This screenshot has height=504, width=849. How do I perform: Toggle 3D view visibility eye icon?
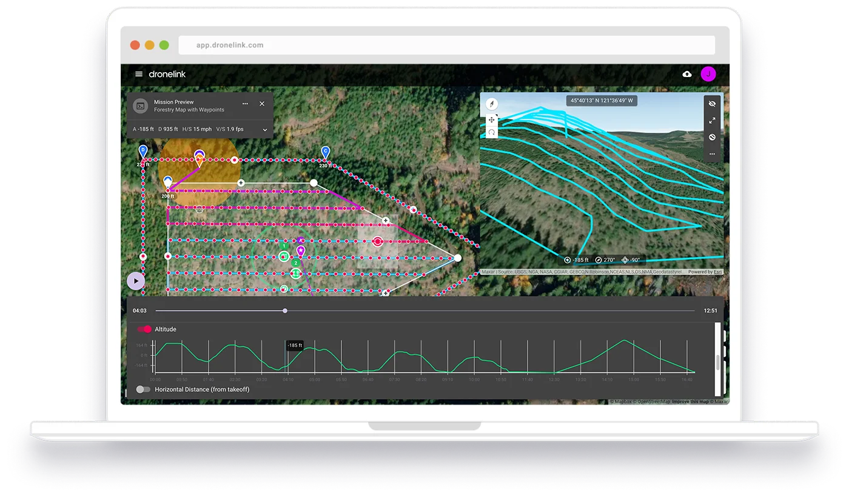coord(713,104)
